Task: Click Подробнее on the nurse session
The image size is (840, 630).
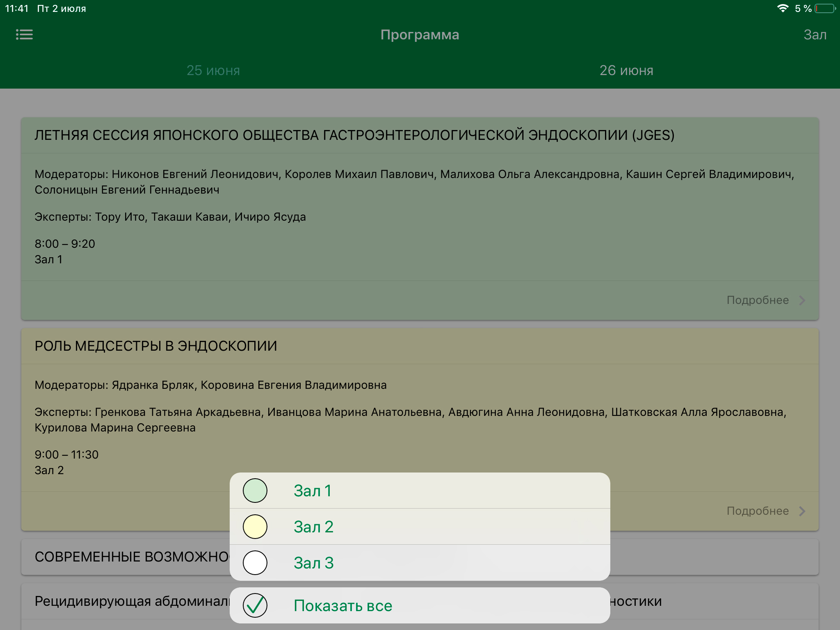Action: (x=758, y=511)
